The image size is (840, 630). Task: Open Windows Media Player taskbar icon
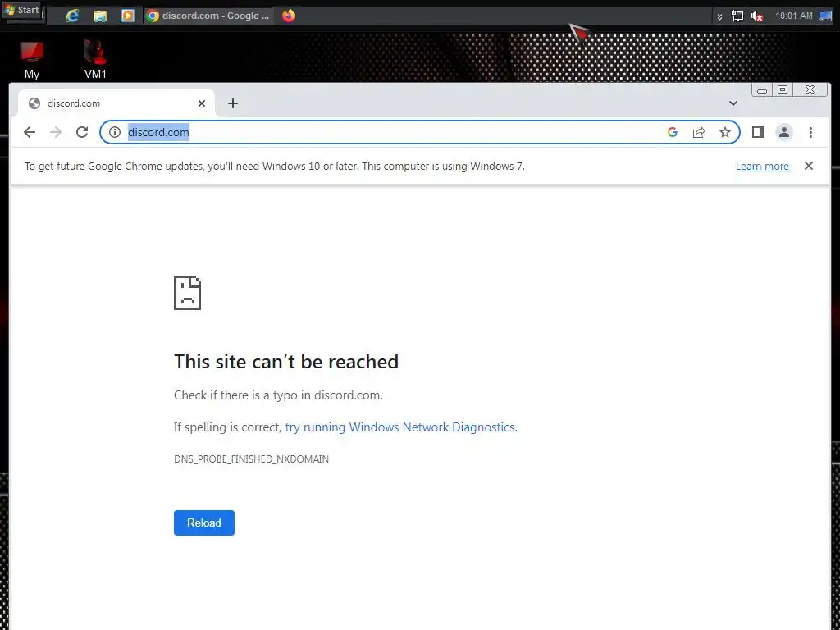click(x=127, y=16)
